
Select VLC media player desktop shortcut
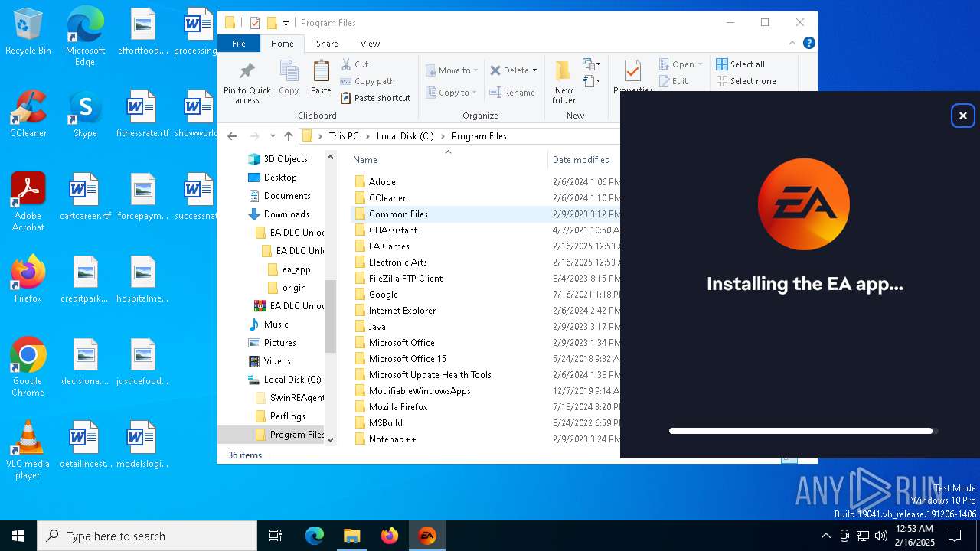tap(28, 450)
